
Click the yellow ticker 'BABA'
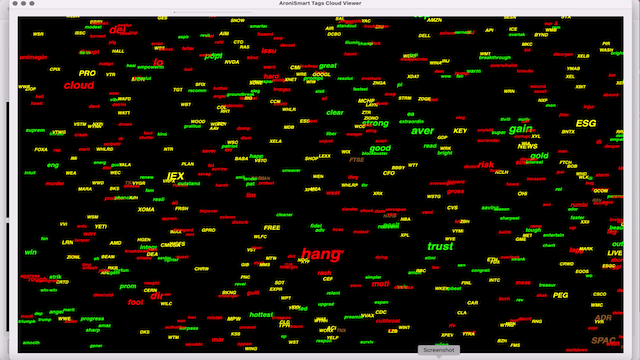tap(241, 159)
